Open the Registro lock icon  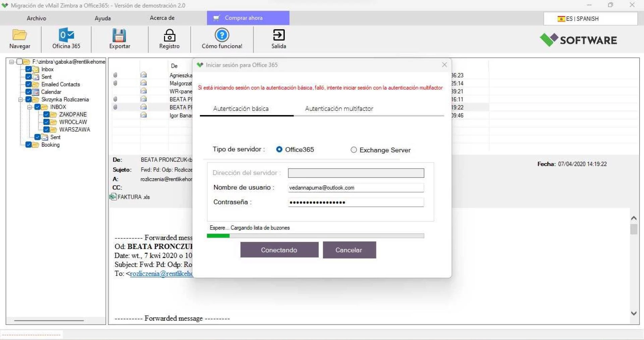point(169,35)
